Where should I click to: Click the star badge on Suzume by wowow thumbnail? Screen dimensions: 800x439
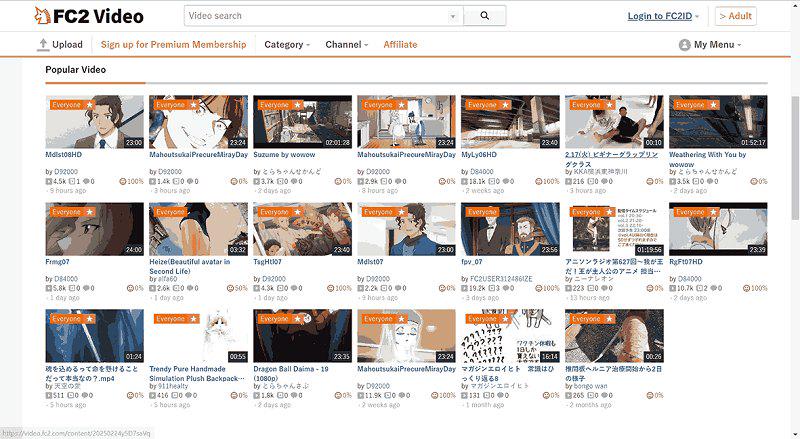click(x=297, y=105)
